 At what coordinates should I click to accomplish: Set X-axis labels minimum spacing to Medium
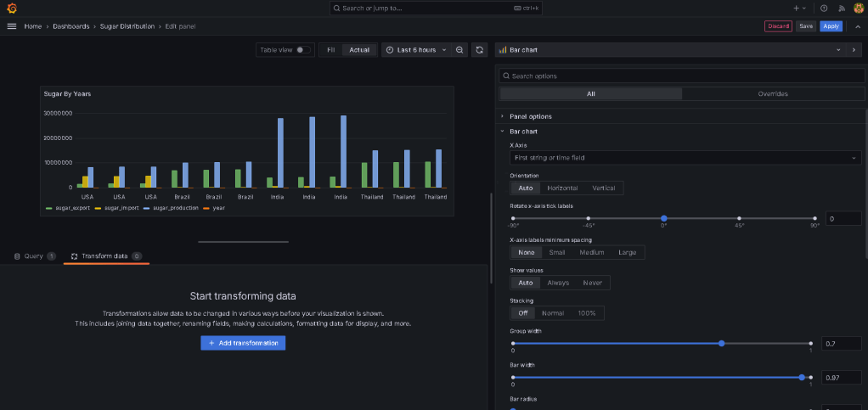coord(592,252)
